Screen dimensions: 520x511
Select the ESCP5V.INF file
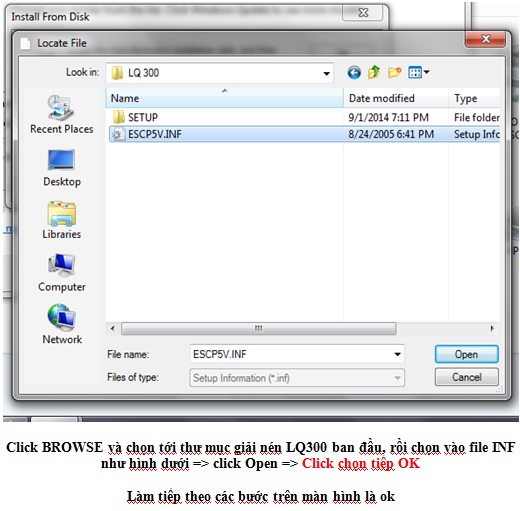304,134
